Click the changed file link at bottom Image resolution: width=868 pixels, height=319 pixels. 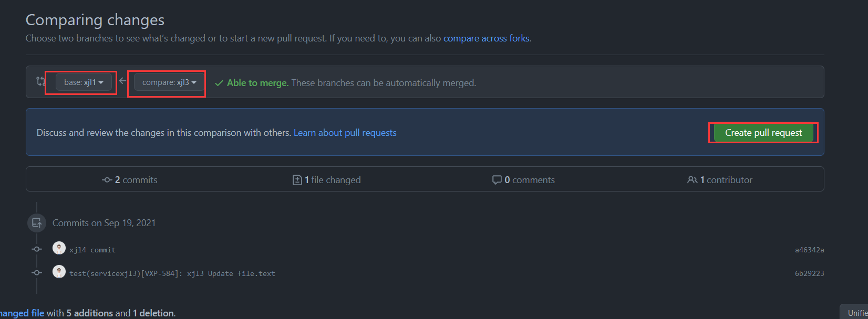(x=22, y=313)
